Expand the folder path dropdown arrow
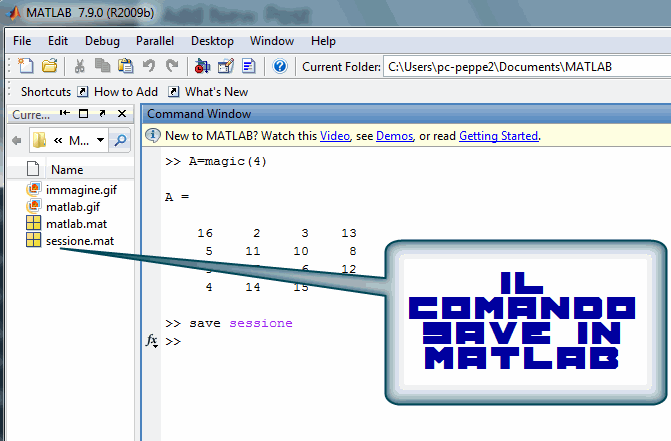This screenshot has height=441, width=671. 101,140
